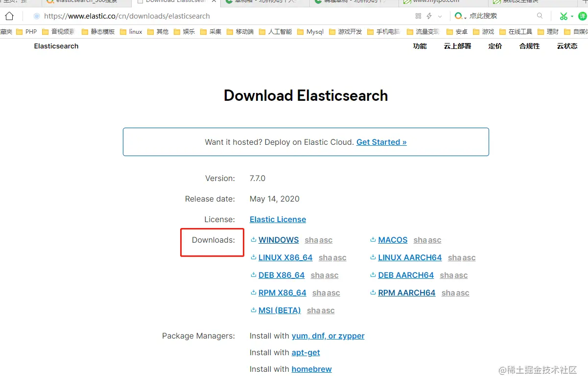This screenshot has height=386, width=588.
Task: Select the version text 7.7.0
Action: [258, 178]
